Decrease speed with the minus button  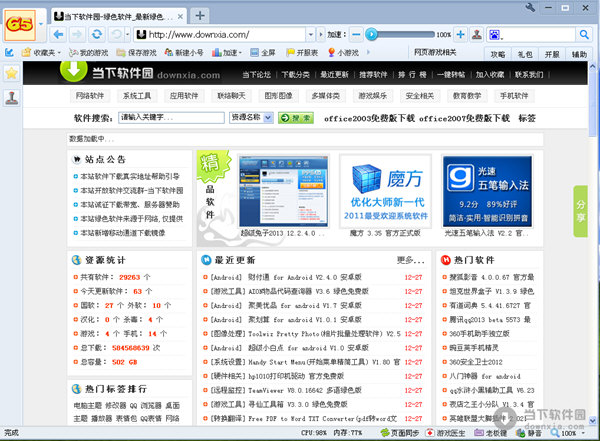point(356,35)
